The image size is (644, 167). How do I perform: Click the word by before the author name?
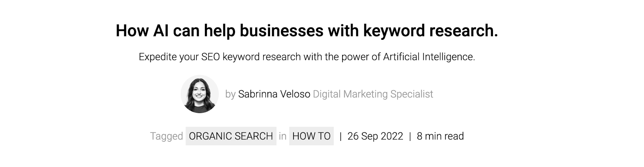tap(230, 94)
